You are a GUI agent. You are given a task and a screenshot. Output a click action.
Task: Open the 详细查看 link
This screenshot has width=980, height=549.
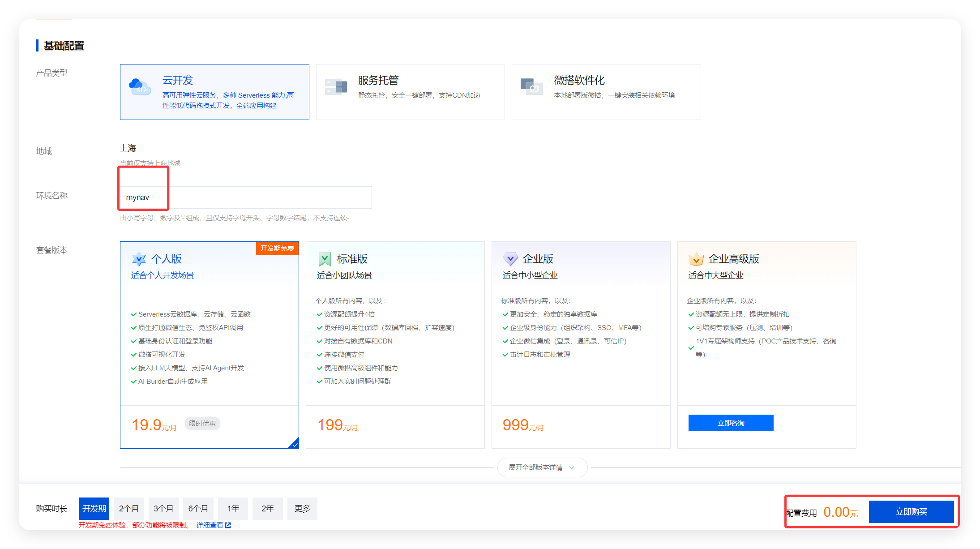210,525
